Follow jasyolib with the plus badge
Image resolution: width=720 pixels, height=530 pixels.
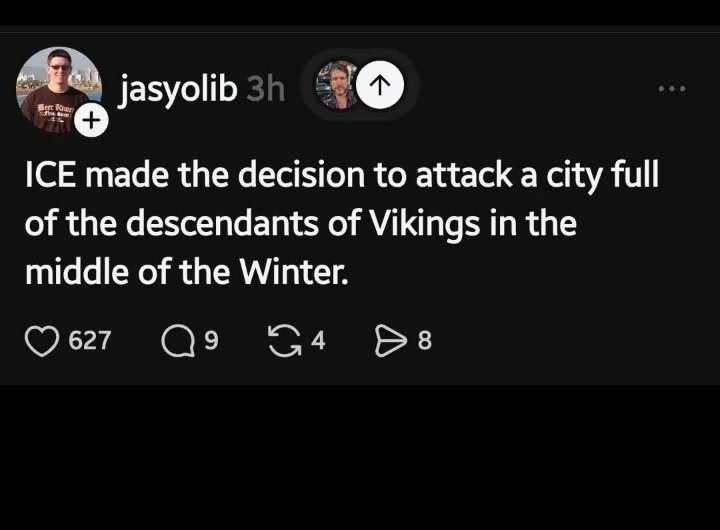tap(90, 121)
